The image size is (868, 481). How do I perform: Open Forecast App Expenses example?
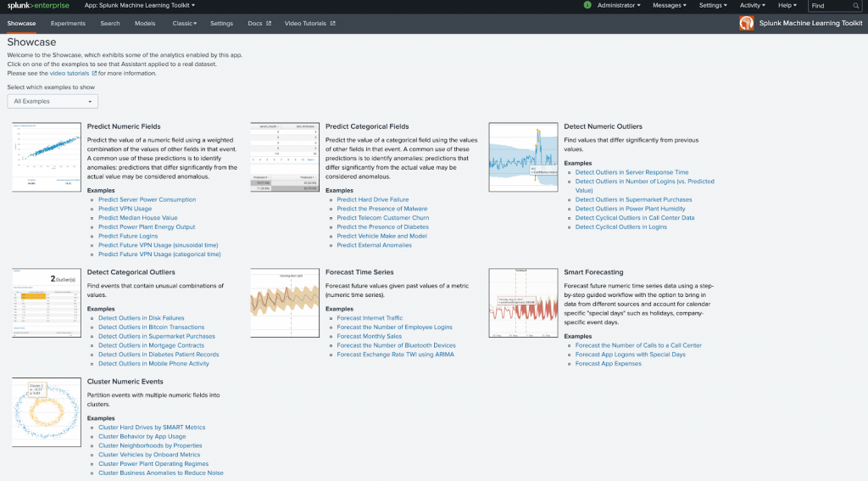coord(609,364)
